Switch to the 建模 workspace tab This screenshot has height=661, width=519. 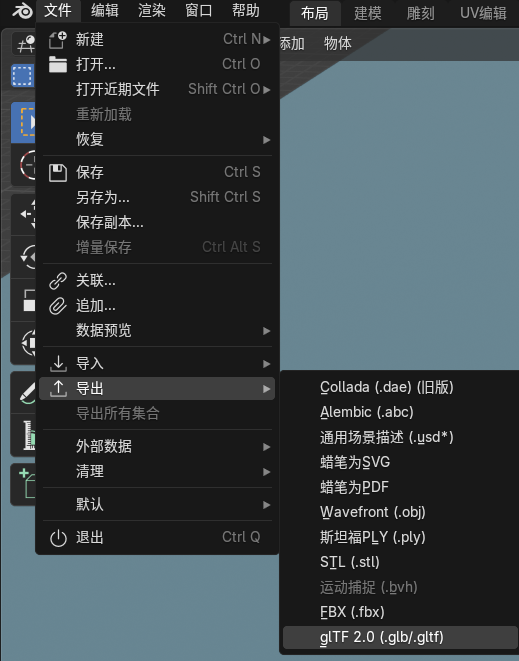point(368,13)
